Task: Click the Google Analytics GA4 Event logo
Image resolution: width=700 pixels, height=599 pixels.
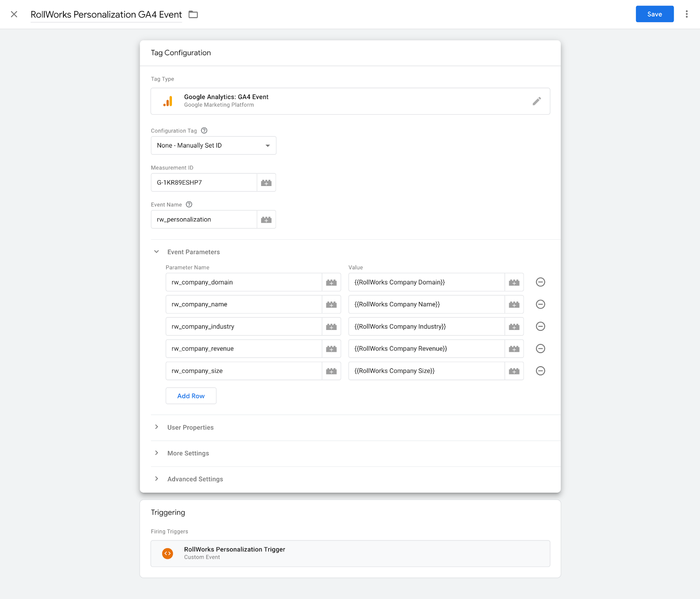Action: pyautogui.click(x=168, y=101)
